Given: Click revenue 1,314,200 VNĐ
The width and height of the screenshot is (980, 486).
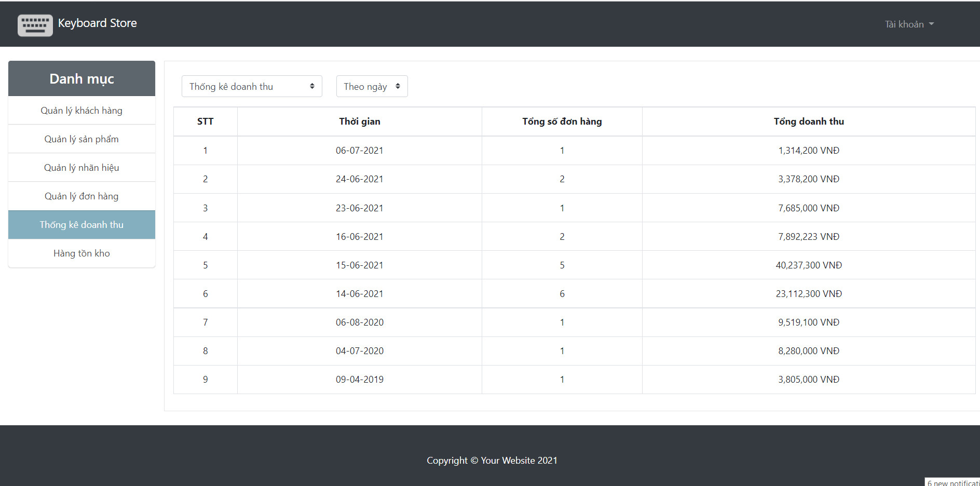Looking at the screenshot, I should [809, 151].
